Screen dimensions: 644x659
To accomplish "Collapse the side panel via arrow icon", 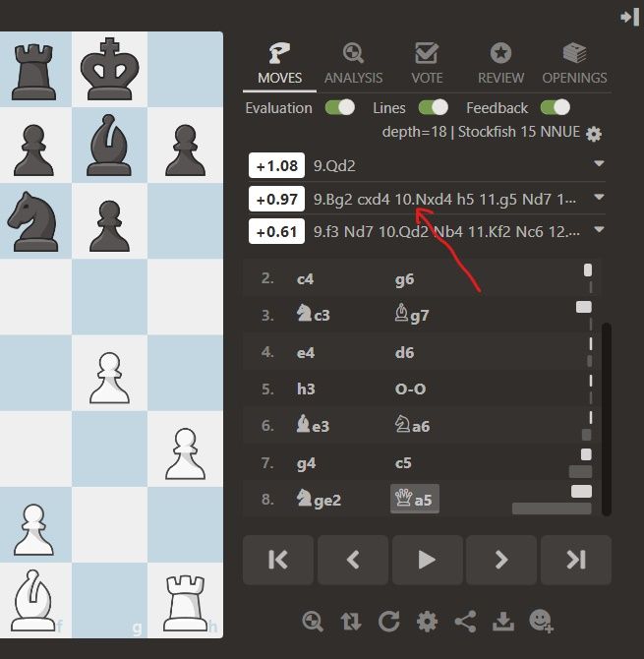I will pyautogui.click(x=629, y=18).
